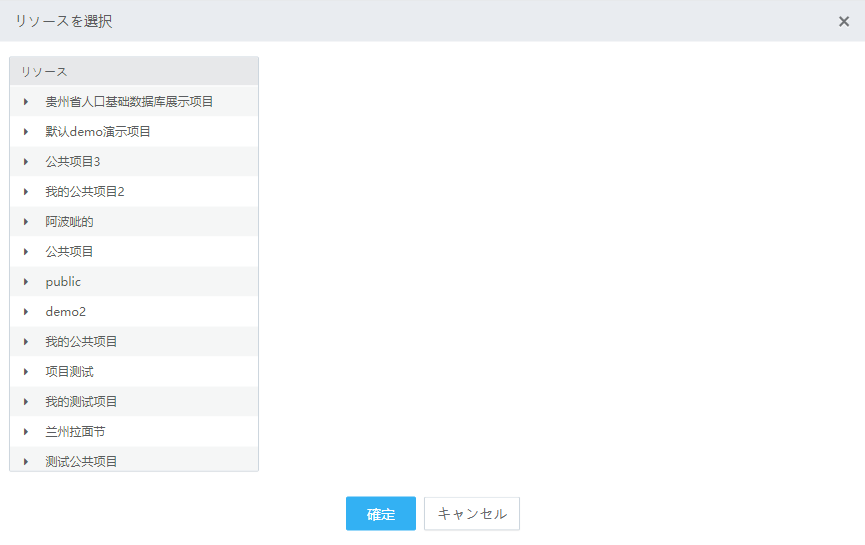Close the リソースを選択 dialog
This screenshot has height=545, width=865.
[x=843, y=22]
